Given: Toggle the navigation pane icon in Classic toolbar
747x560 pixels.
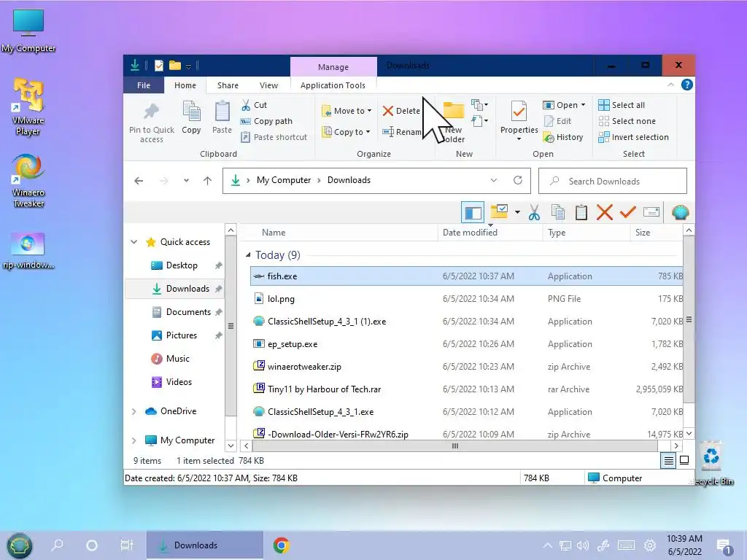Looking at the screenshot, I should (x=473, y=212).
